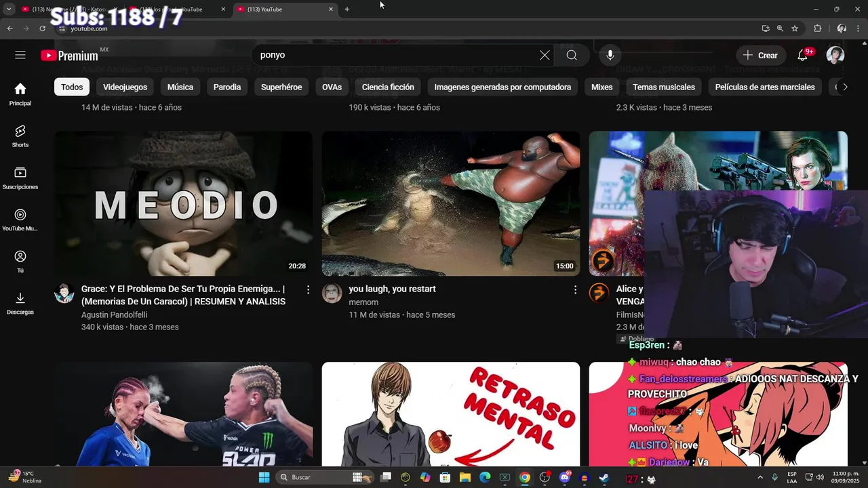Open Principal home in sidebar
The height and width of the screenshot is (488, 868).
click(20, 94)
